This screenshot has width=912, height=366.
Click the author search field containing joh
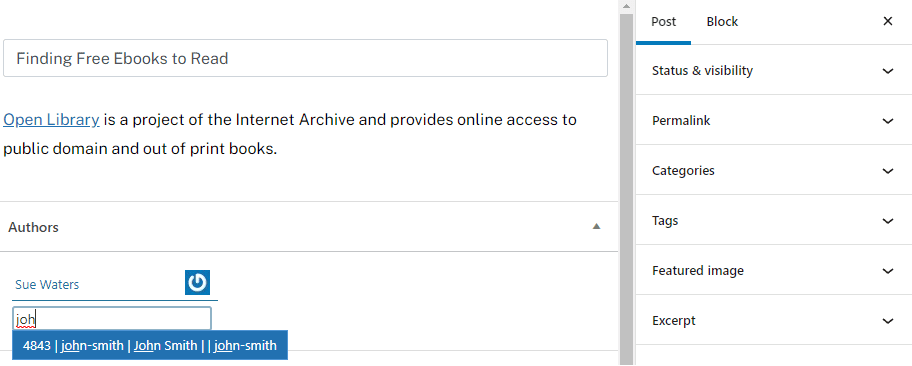(x=112, y=319)
